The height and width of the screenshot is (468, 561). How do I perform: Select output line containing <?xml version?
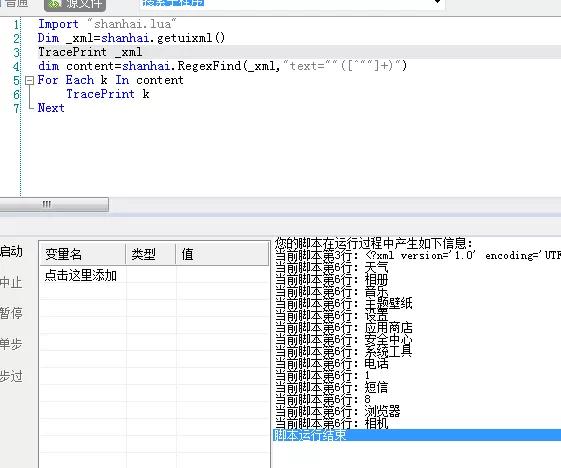tap(418, 255)
